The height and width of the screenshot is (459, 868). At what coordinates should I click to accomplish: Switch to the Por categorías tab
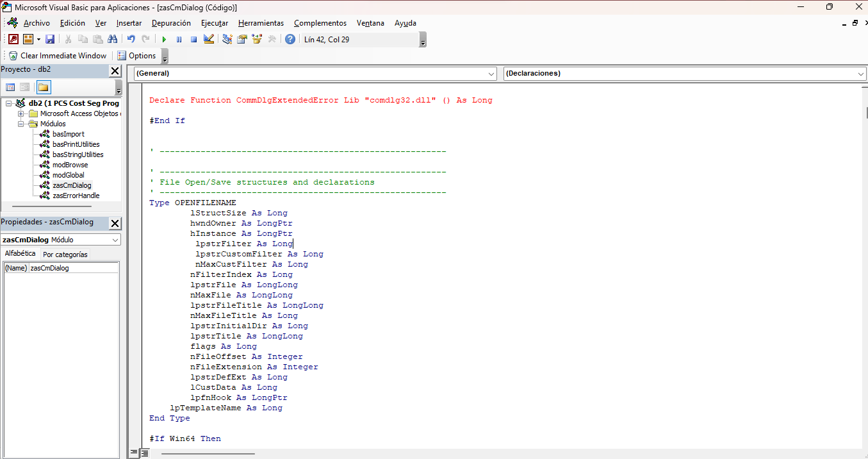click(x=65, y=255)
